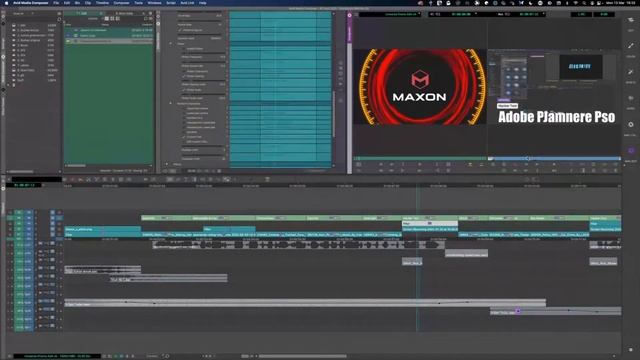This screenshot has width=640, height=360.
Task: Click the green timecode field at timeline top left
Action: point(25,185)
